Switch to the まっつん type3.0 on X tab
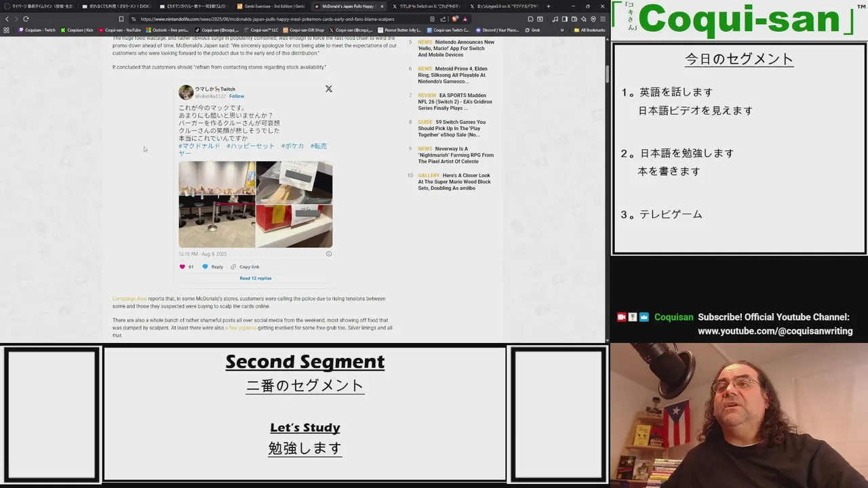 pyautogui.click(x=504, y=6)
